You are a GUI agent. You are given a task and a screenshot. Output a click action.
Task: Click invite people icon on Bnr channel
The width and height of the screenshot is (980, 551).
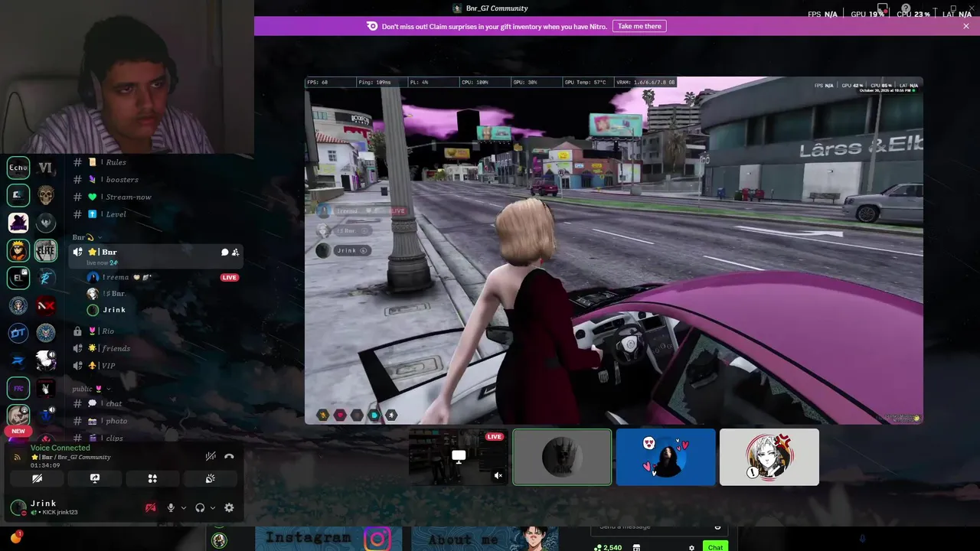[236, 252]
